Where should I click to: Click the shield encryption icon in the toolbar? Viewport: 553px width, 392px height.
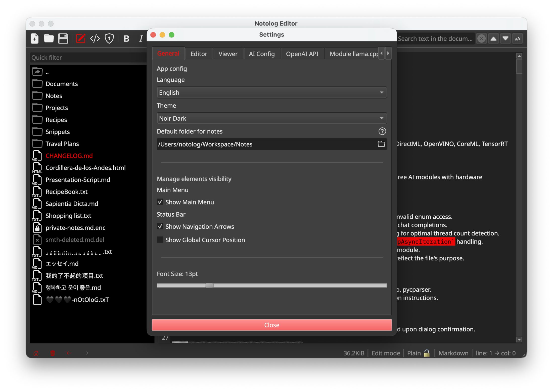[109, 38]
